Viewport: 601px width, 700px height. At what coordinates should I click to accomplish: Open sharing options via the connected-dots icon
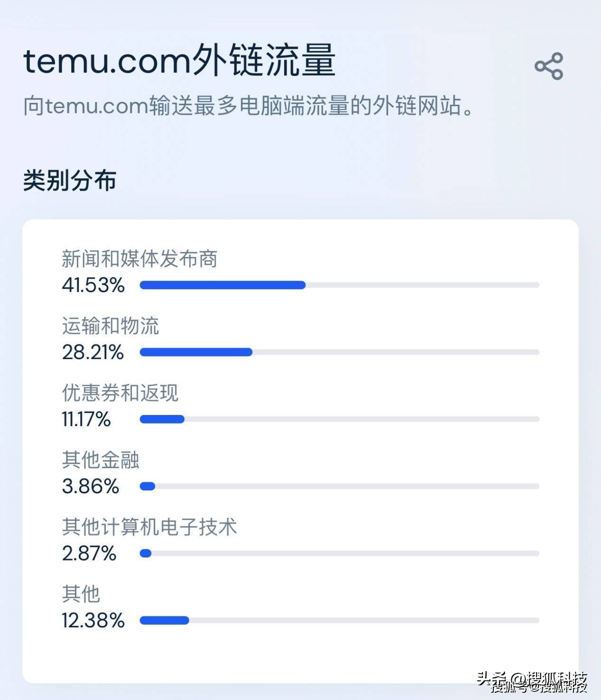tap(548, 67)
